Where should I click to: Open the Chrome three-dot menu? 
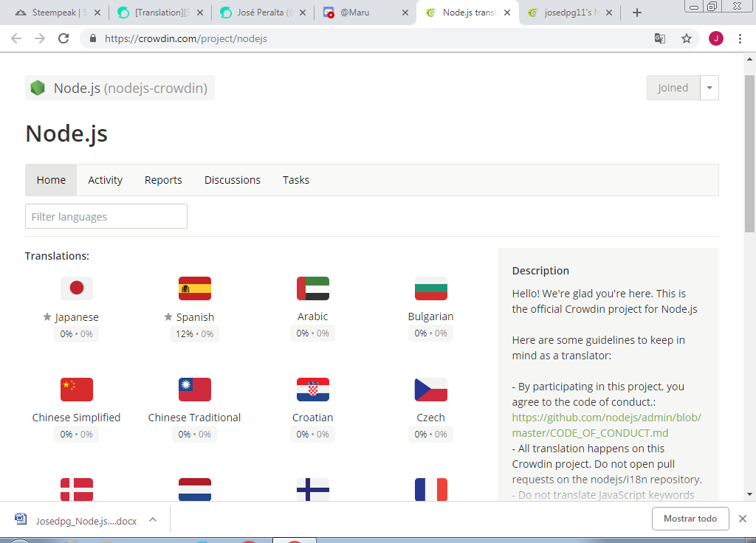point(740,38)
